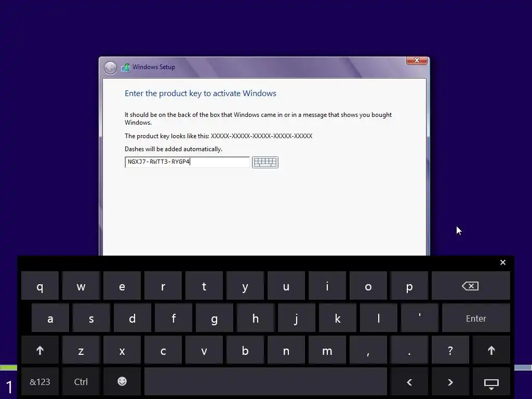Tap the r key

(x=163, y=286)
